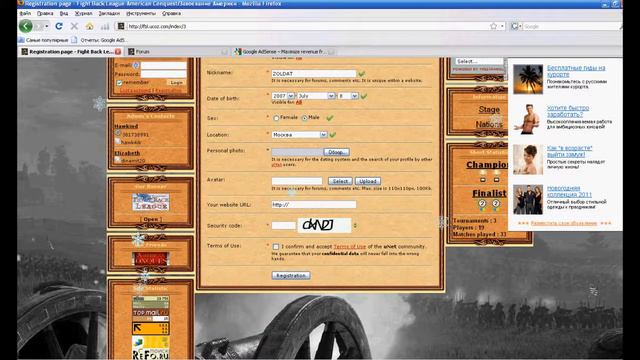Select the Female radio button
This screenshot has width=640, height=360.
click(276, 118)
